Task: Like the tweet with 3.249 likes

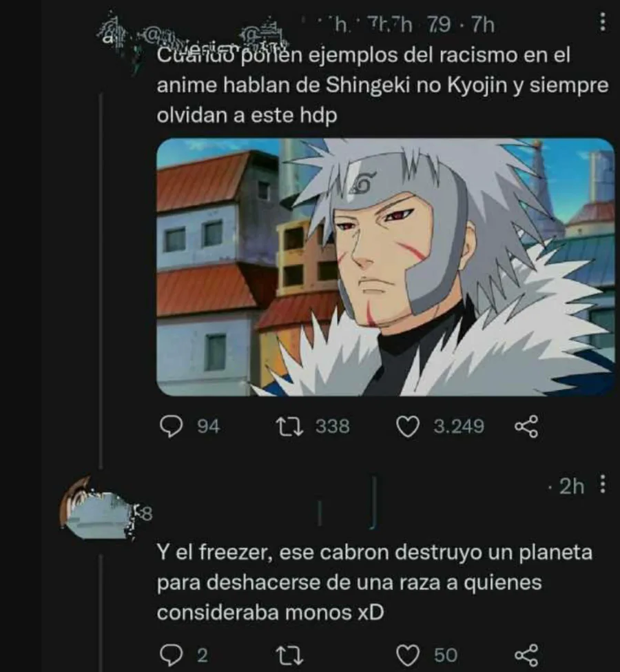Action: [407, 427]
